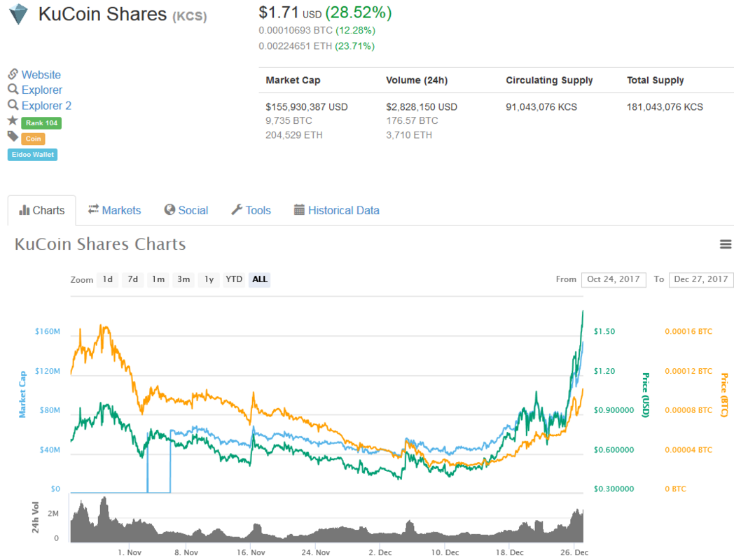This screenshot has width=734, height=560.
Task: Click the 10. Dec x-axis label
Action: click(x=445, y=552)
